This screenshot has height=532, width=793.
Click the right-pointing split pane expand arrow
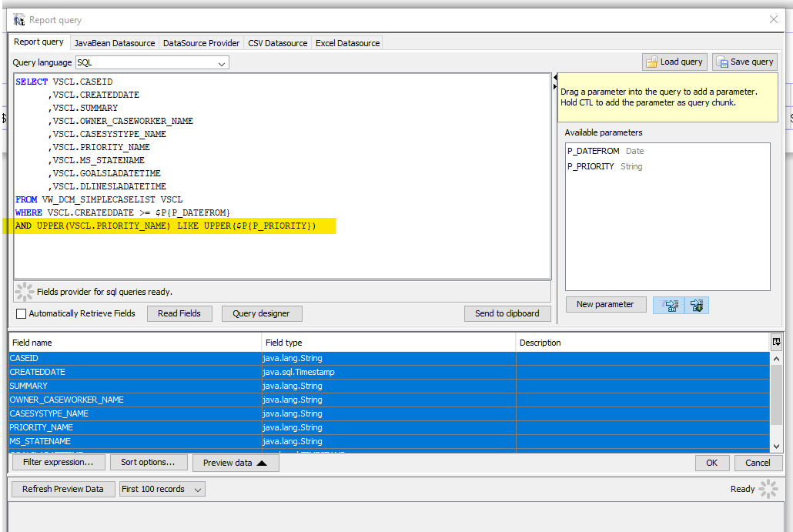tap(555, 86)
